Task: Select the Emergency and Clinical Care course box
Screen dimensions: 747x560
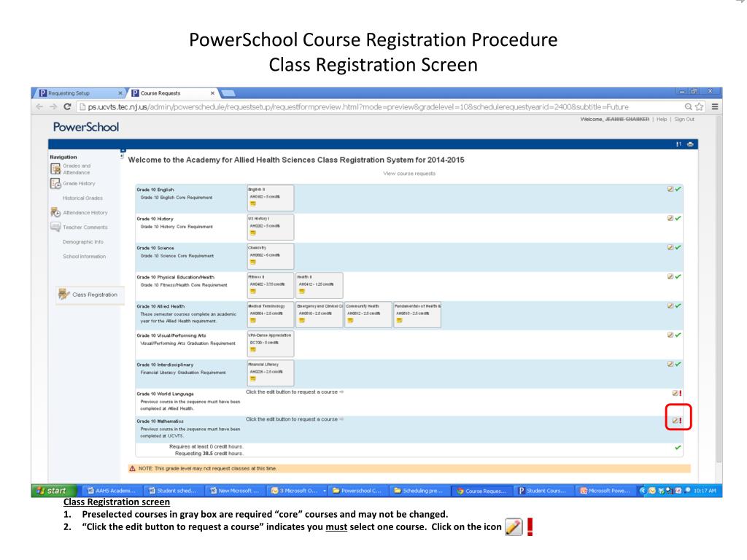Action: pyautogui.click(x=320, y=314)
